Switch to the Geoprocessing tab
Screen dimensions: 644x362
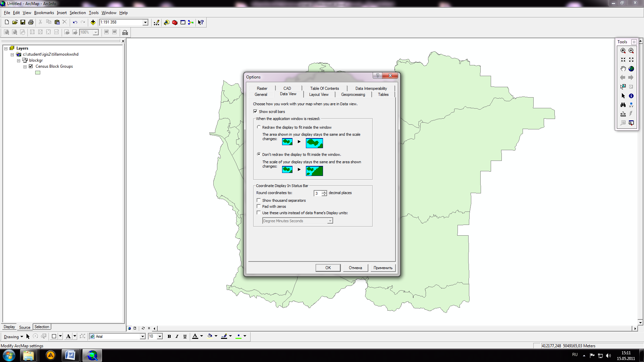pyautogui.click(x=353, y=95)
